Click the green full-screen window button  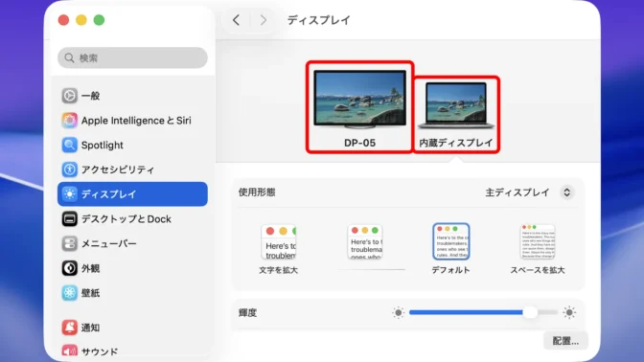pyautogui.click(x=99, y=20)
